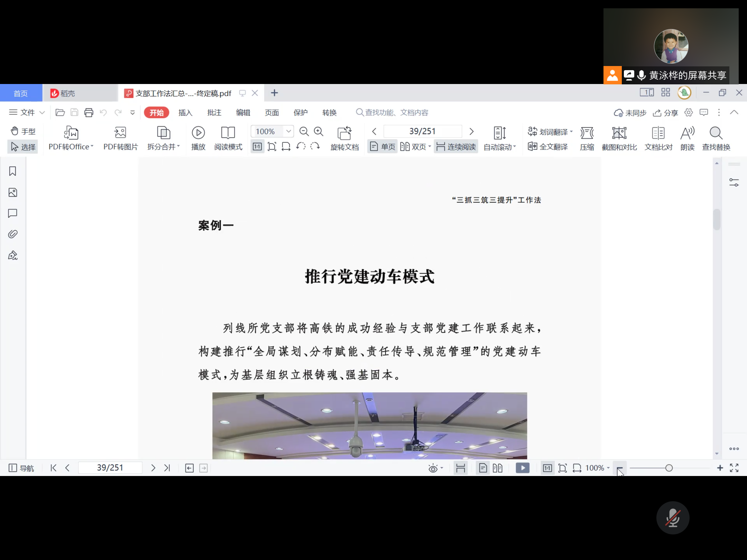Click the 分享 share button
The height and width of the screenshot is (560, 747).
tap(665, 113)
